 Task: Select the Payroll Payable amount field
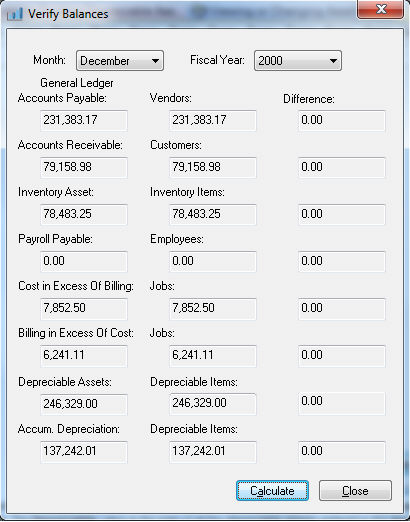click(x=84, y=261)
